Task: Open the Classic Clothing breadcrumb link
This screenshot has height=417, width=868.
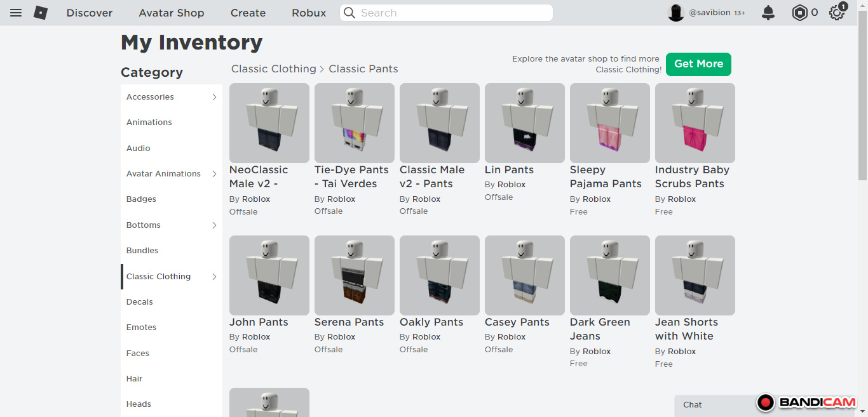Action: click(273, 69)
